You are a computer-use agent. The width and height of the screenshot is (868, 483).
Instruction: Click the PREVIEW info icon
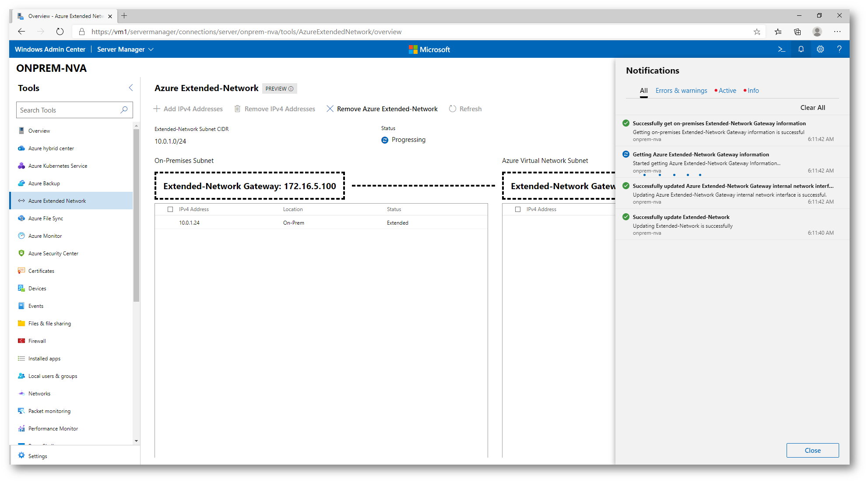[x=291, y=89]
